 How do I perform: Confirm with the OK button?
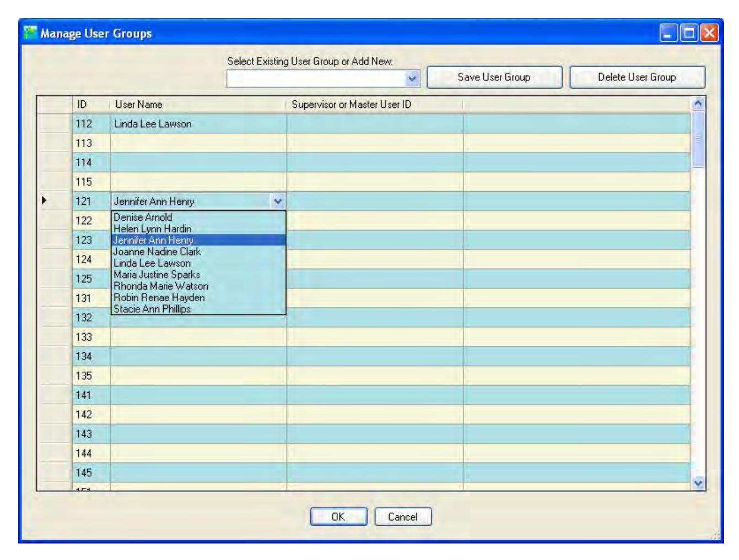(x=338, y=516)
